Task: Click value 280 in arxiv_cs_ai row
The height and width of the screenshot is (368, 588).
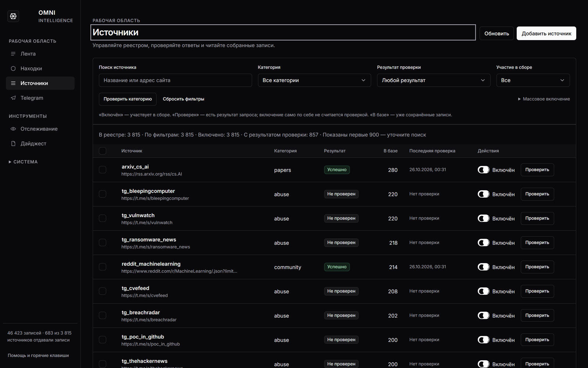Action: [x=393, y=170]
